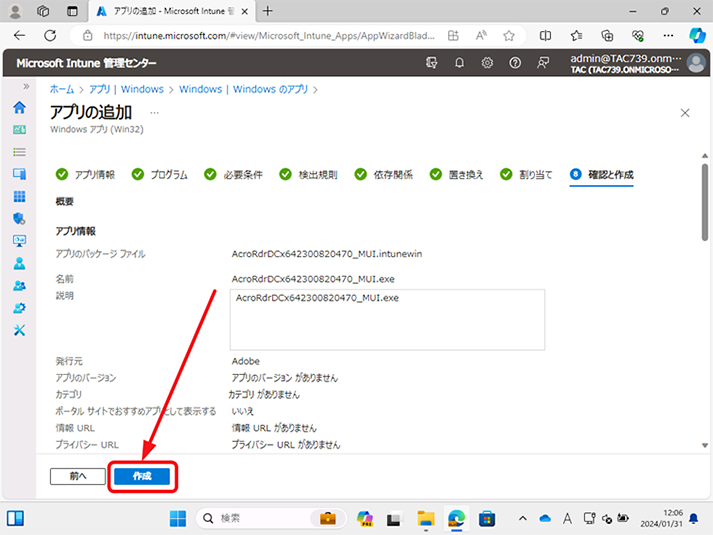The image size is (713, 535).
Task: Go to アプリ | Windows breadcrumb link
Action: pyautogui.click(x=126, y=89)
